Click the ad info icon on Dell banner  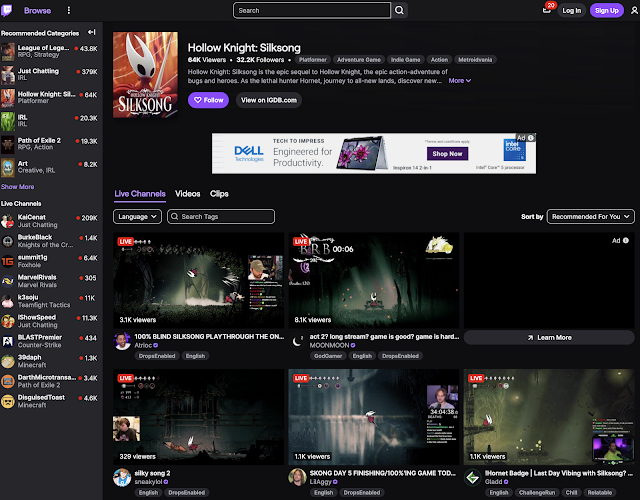tap(530, 138)
